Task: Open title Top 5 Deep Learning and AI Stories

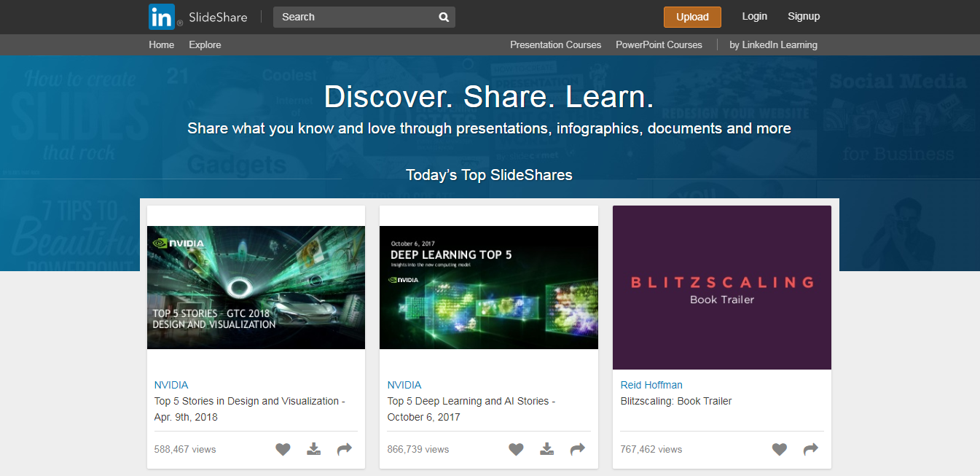Action: point(471,409)
